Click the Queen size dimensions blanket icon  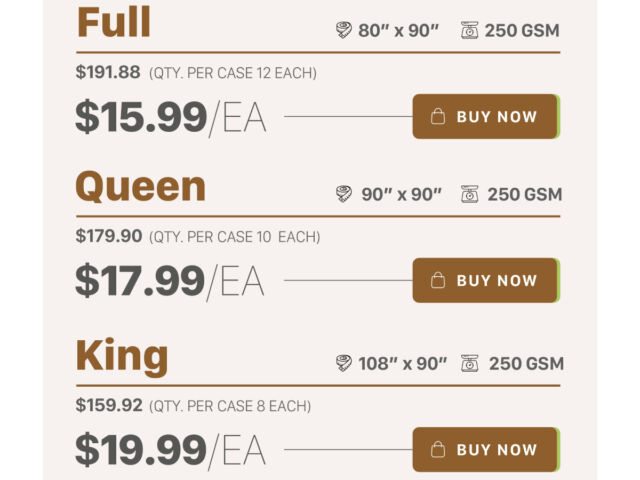point(344,194)
